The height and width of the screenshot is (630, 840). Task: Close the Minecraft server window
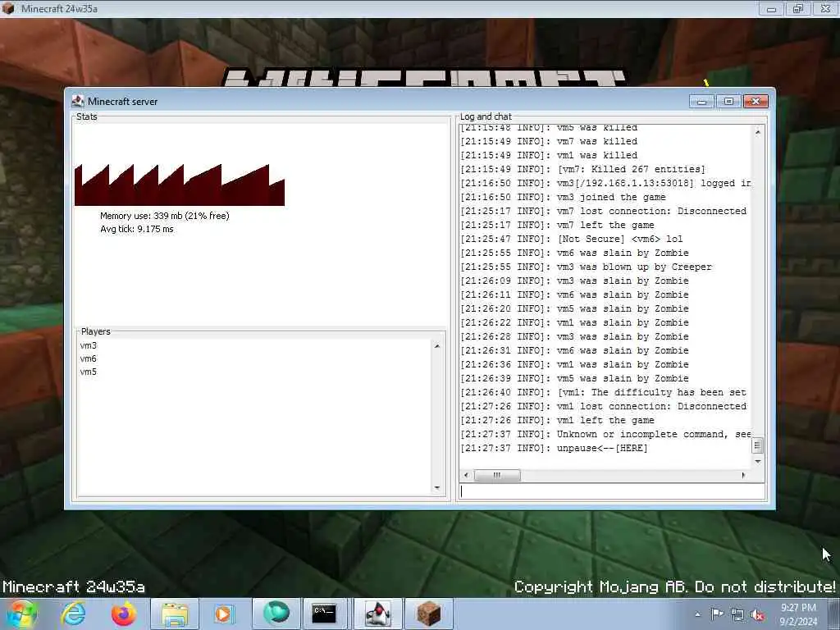click(756, 101)
